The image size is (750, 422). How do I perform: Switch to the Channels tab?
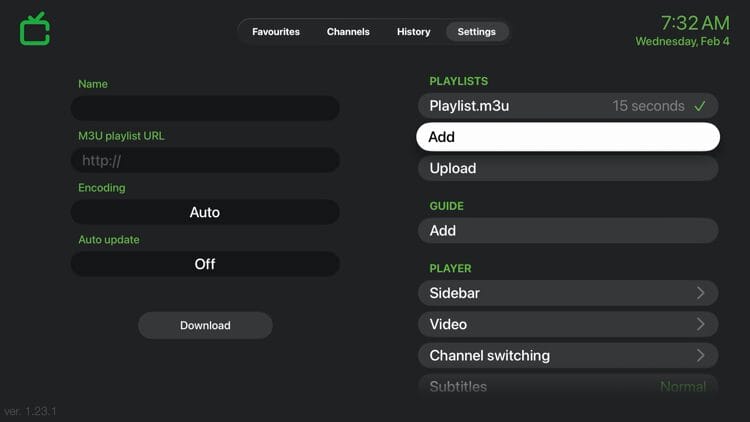[348, 32]
